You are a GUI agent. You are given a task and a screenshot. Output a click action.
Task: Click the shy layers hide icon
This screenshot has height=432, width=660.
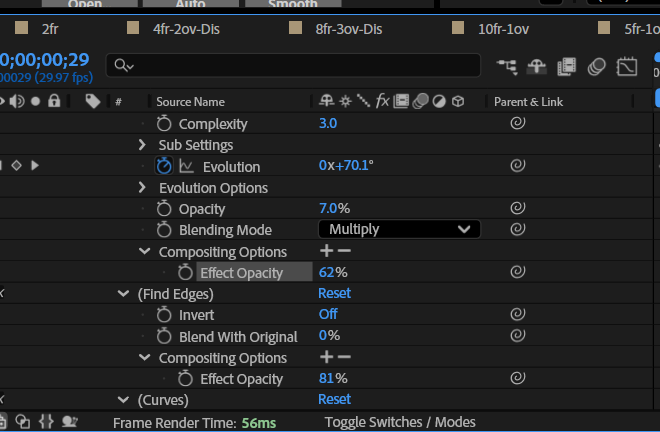point(537,66)
